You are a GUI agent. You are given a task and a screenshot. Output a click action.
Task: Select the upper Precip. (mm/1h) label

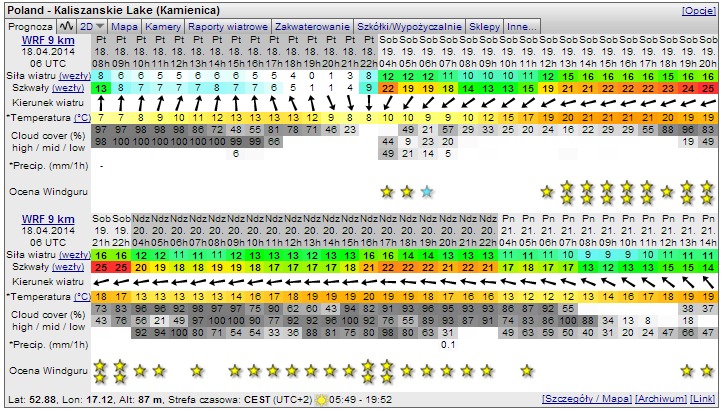[48, 166]
